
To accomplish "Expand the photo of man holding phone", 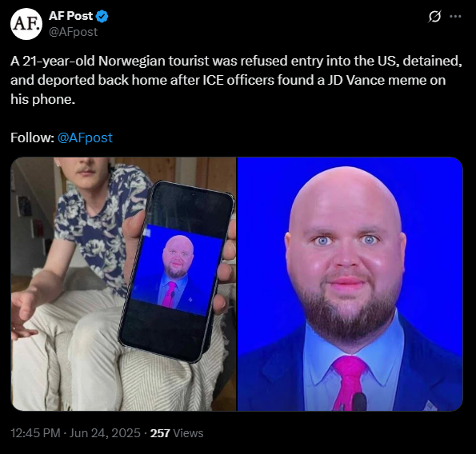I will click(123, 284).
